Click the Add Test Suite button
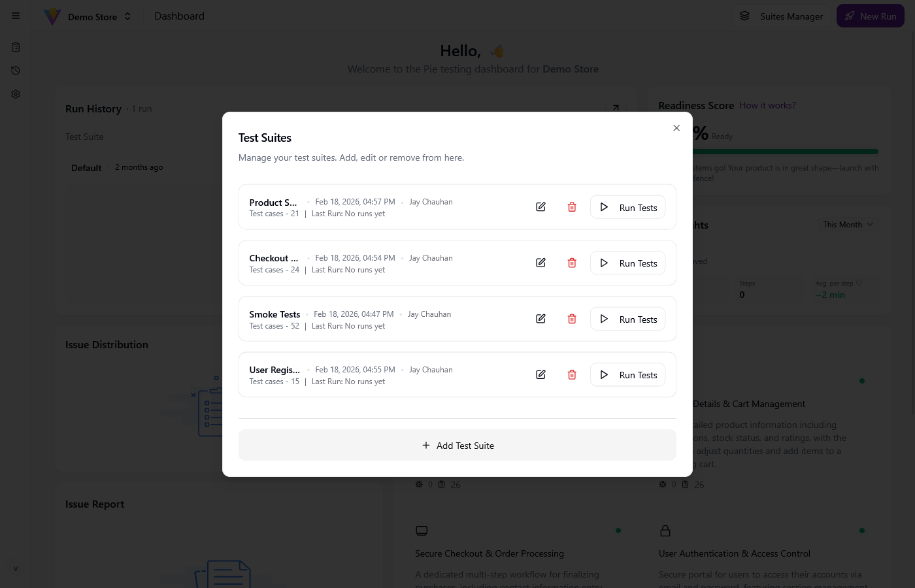 point(457,445)
